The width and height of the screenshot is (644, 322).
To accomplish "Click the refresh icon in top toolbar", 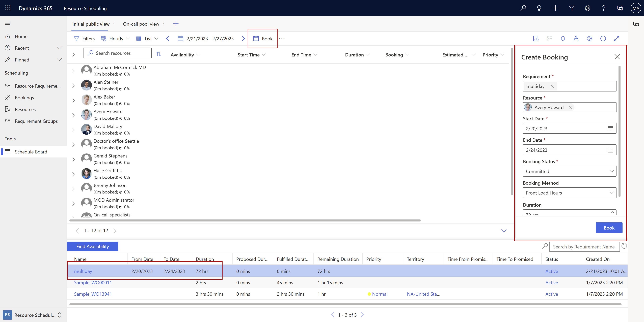I will pyautogui.click(x=603, y=38).
